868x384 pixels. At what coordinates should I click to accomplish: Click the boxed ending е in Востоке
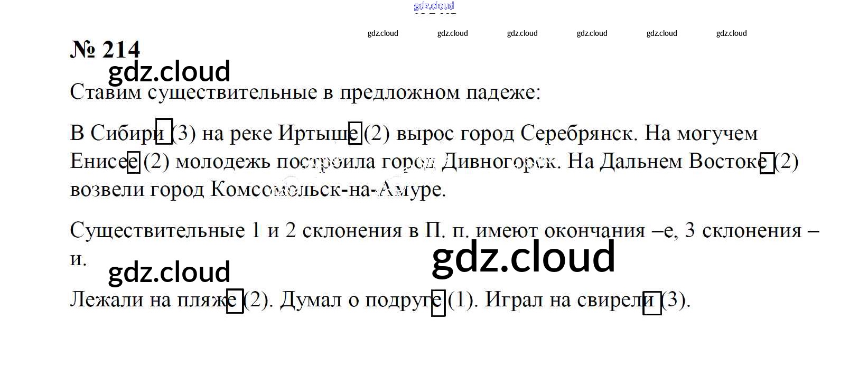[x=767, y=162]
